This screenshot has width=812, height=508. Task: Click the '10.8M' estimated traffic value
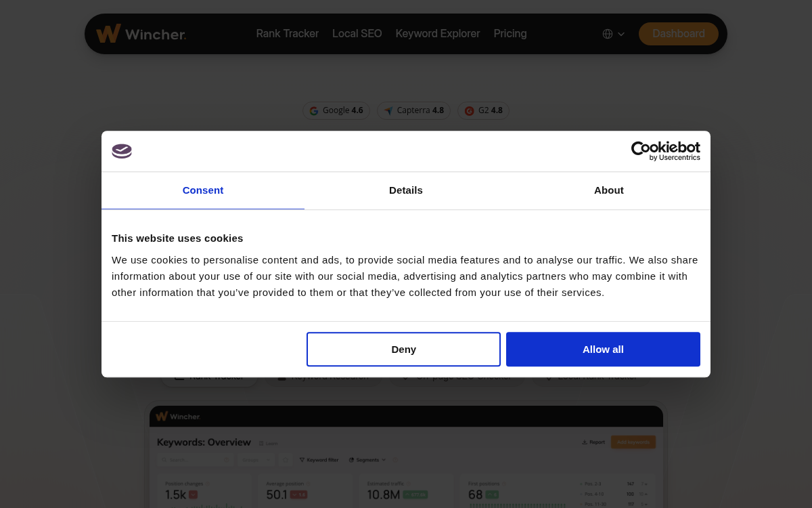[383, 495]
